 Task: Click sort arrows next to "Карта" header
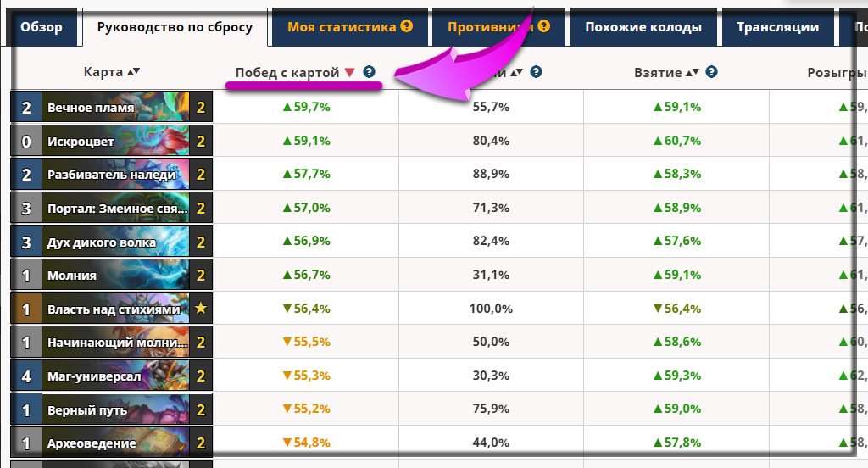click(x=132, y=73)
